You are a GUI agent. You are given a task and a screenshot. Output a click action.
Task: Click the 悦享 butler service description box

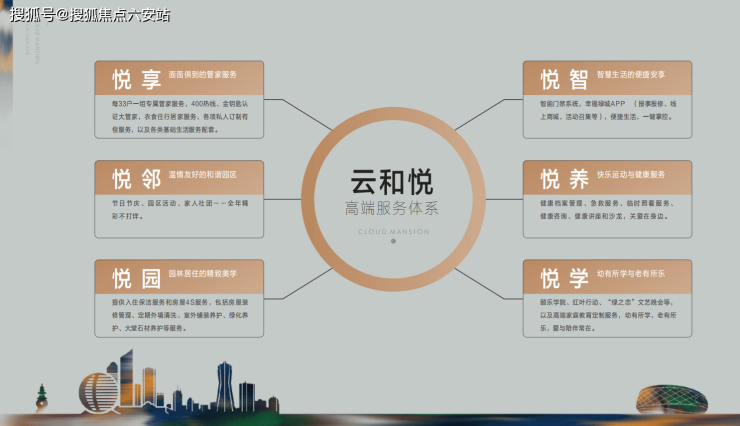point(180,116)
